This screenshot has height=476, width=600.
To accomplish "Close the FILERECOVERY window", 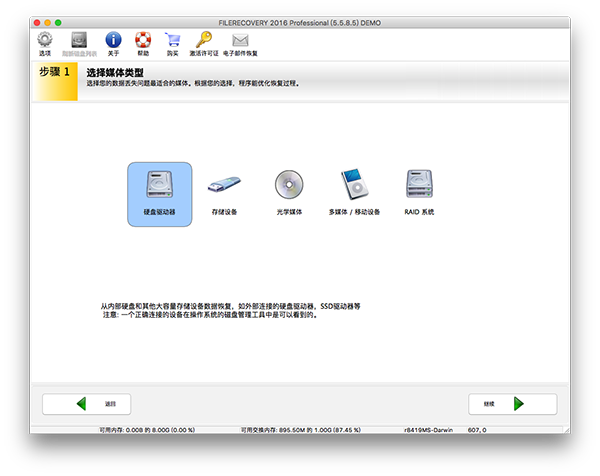I will [37, 23].
